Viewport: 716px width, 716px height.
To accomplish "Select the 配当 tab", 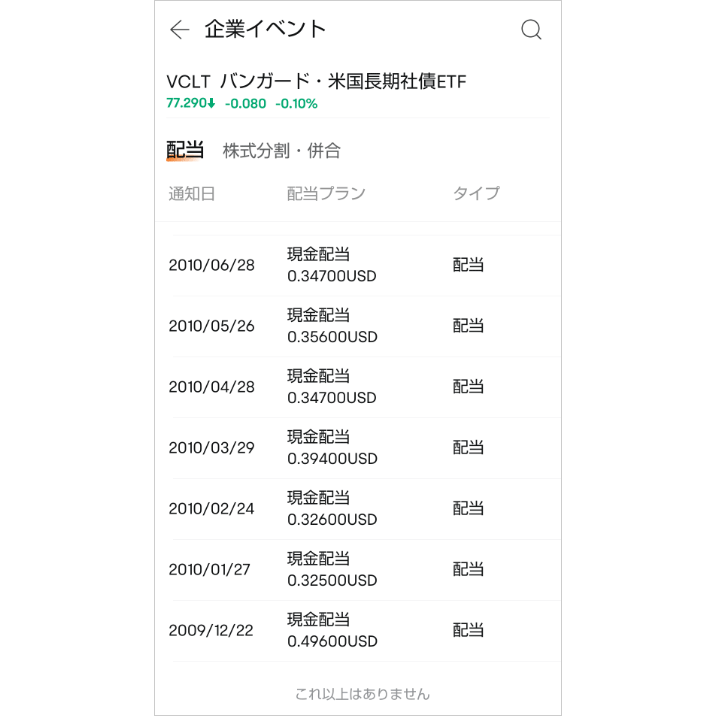I will click(x=185, y=150).
